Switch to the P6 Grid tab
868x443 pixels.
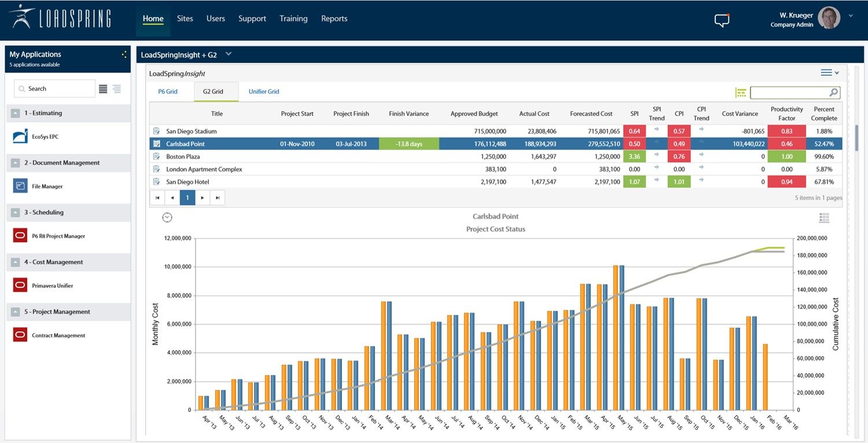[x=168, y=91]
